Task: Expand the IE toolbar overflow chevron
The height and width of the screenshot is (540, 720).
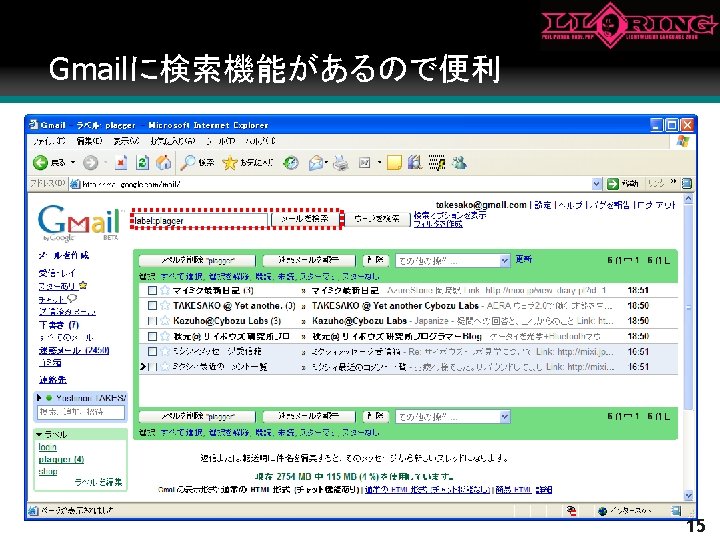Action: [x=673, y=182]
